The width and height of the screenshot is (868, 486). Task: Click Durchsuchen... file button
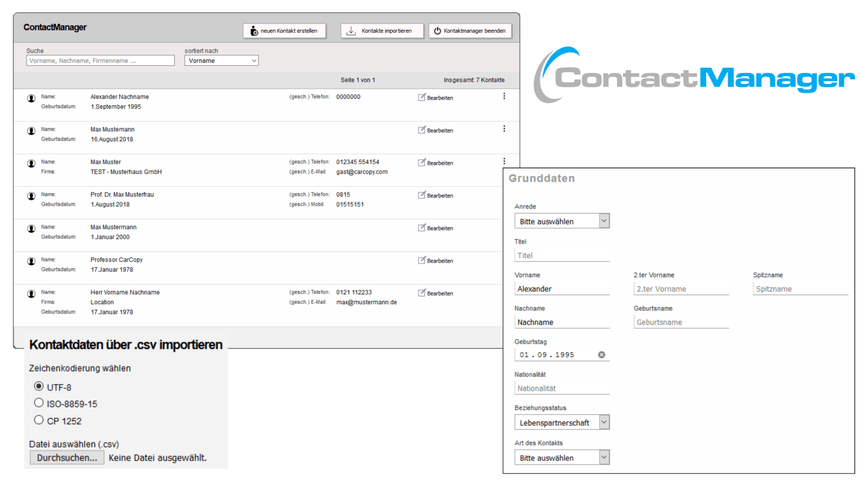(x=67, y=458)
